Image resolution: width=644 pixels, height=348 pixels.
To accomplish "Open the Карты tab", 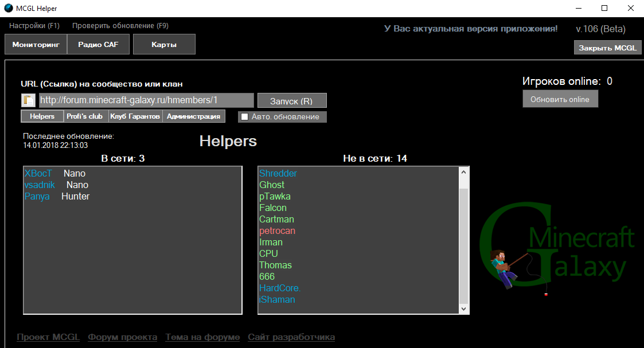I will pyautogui.click(x=164, y=44).
